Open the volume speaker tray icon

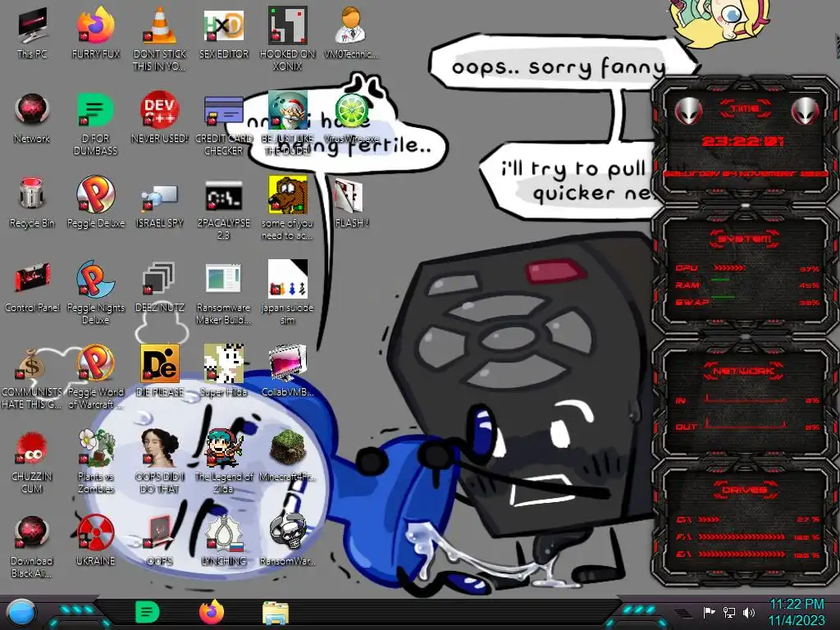point(749,612)
